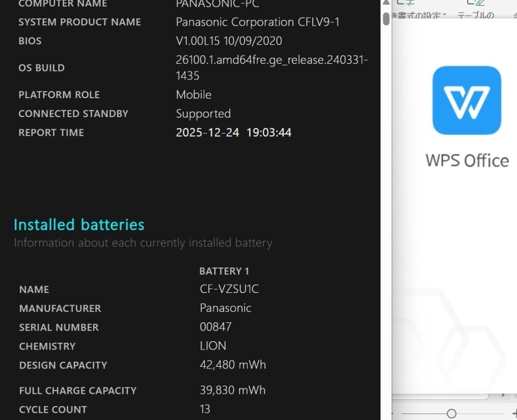Click the table format icon in ribbon
The image size is (517, 420).
476,3
